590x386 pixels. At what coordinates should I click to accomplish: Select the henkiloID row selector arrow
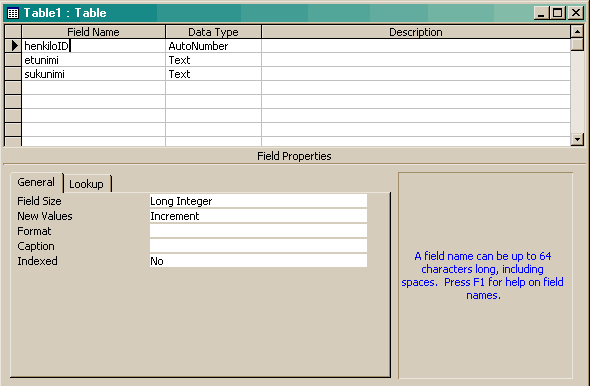(x=13, y=46)
